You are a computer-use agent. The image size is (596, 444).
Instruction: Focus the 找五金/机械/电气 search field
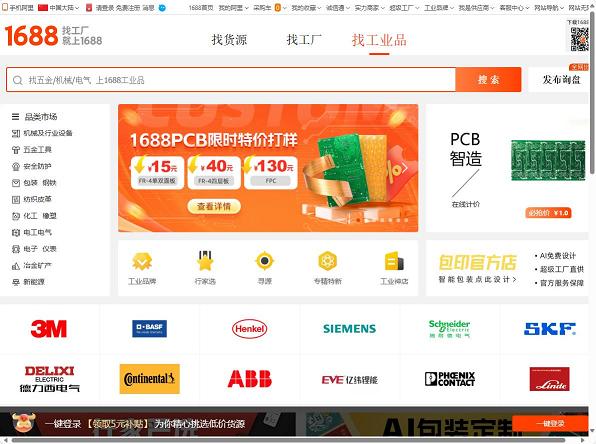231,80
